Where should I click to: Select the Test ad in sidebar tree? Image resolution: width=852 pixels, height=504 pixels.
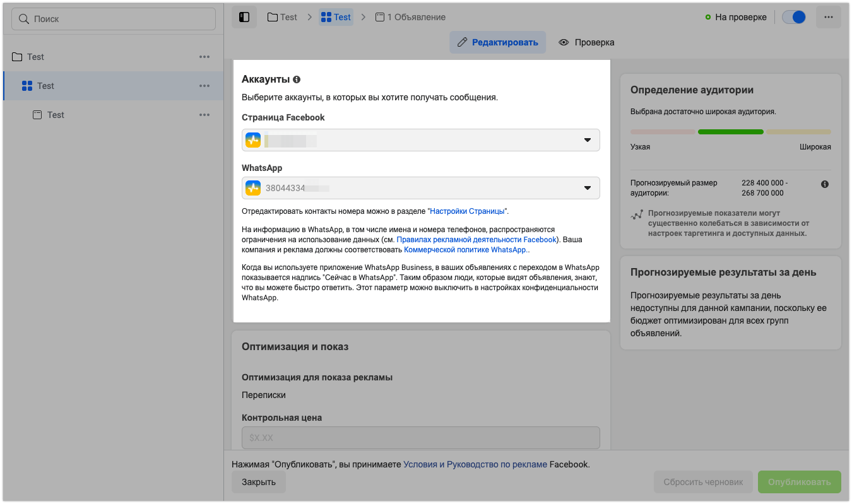tap(56, 115)
